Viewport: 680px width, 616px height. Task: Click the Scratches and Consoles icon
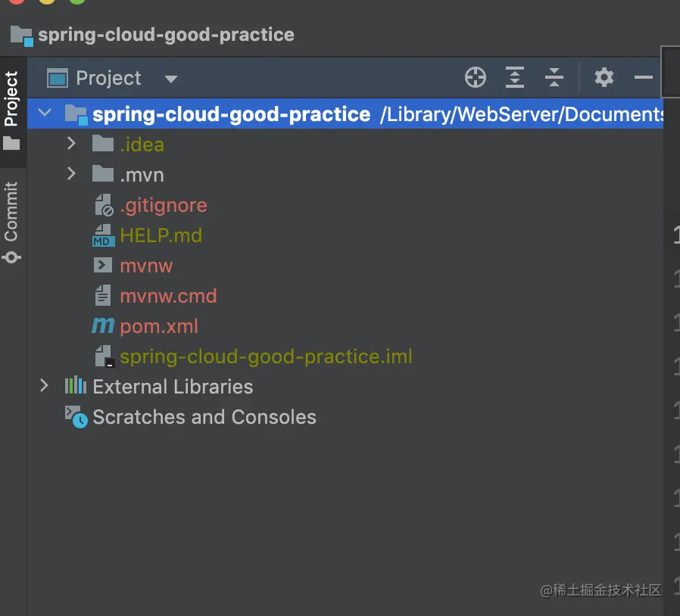pyautogui.click(x=76, y=416)
